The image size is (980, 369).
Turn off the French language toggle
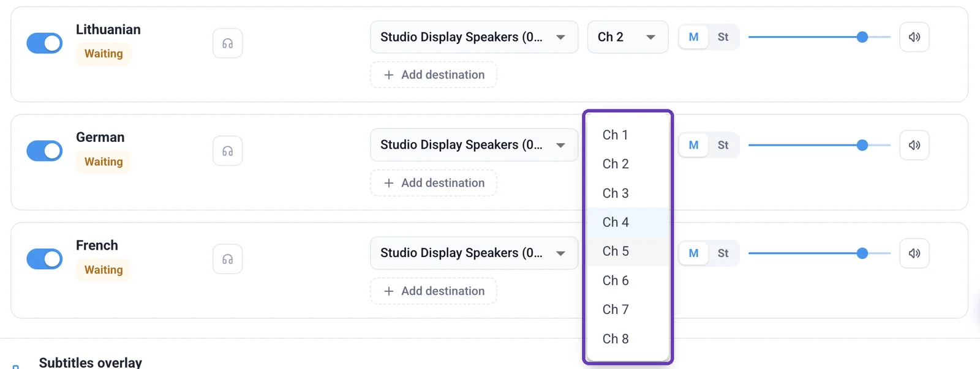[45, 259]
